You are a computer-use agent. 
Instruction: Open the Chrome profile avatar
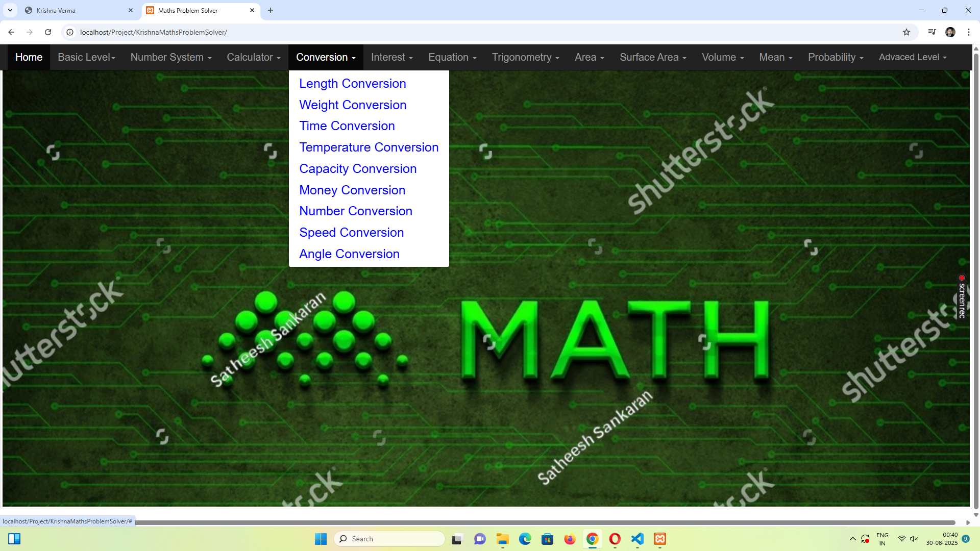click(950, 32)
